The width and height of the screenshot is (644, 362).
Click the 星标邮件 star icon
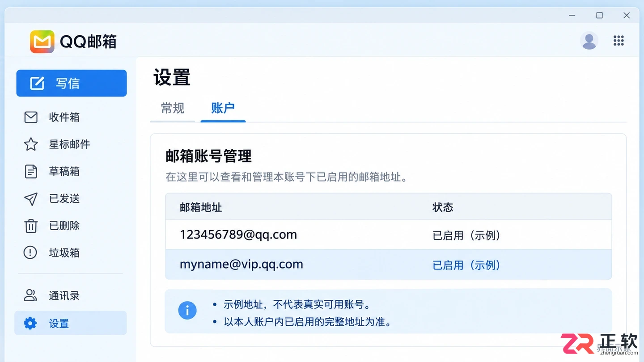(31, 144)
